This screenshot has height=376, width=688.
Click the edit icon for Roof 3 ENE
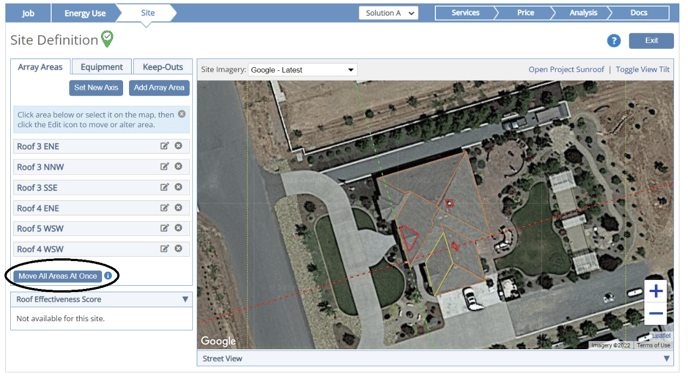[164, 146]
